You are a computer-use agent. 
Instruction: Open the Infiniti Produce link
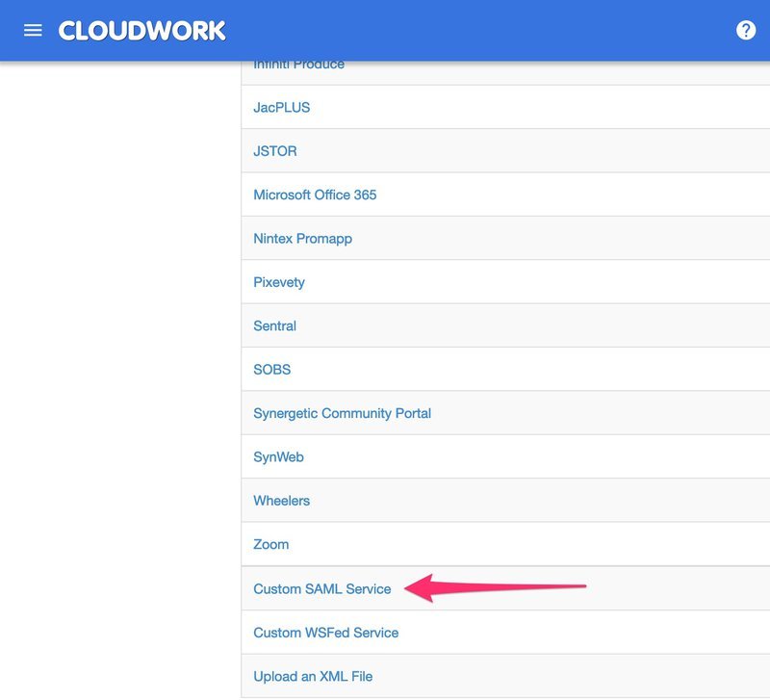coord(298,64)
